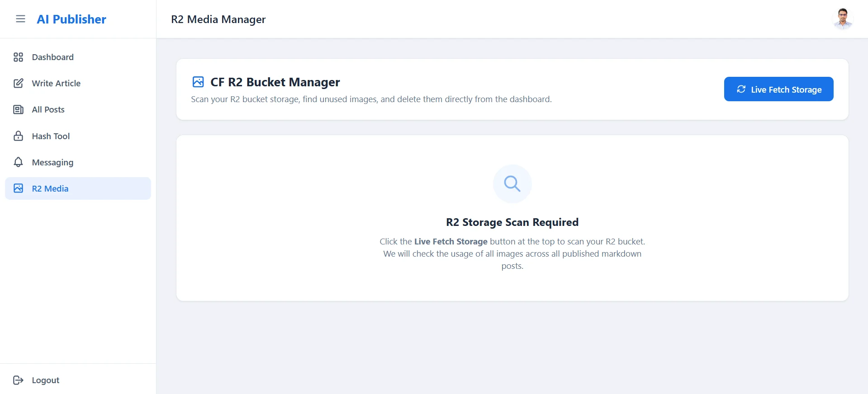Click the Hash Tool lock icon
This screenshot has height=394, width=868.
click(x=18, y=136)
